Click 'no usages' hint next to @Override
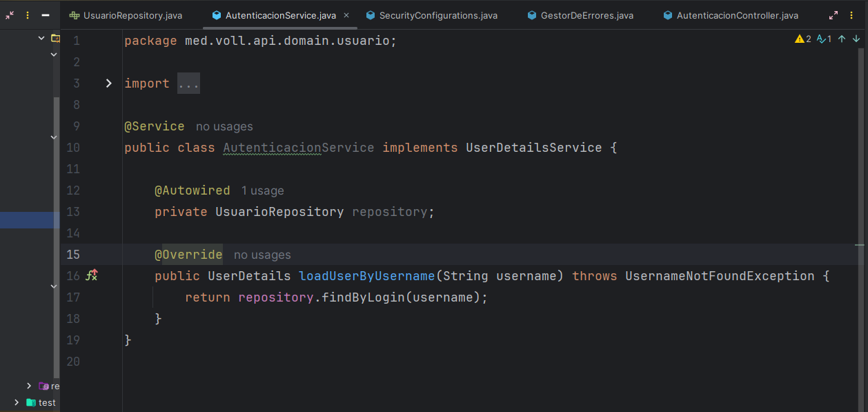The width and height of the screenshot is (868, 412). pos(262,255)
